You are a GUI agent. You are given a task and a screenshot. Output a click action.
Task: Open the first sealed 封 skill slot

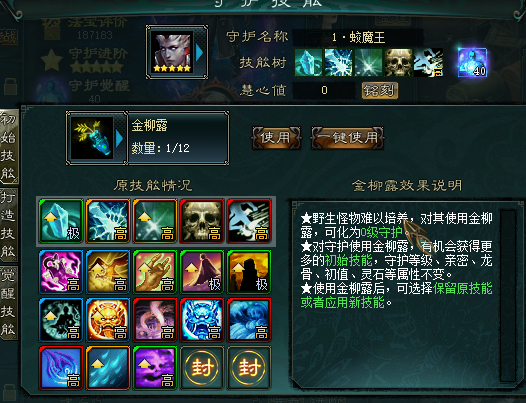(x=202, y=368)
